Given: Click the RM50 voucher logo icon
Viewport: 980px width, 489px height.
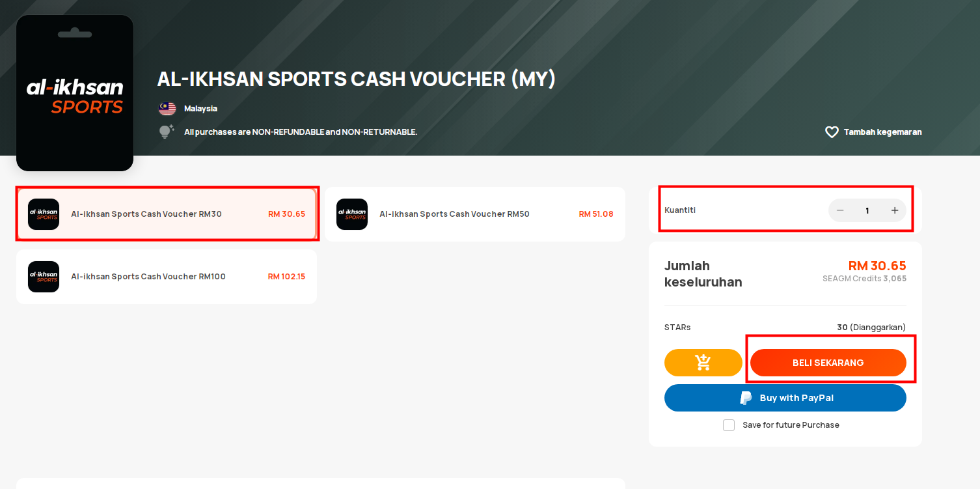Looking at the screenshot, I should [352, 214].
